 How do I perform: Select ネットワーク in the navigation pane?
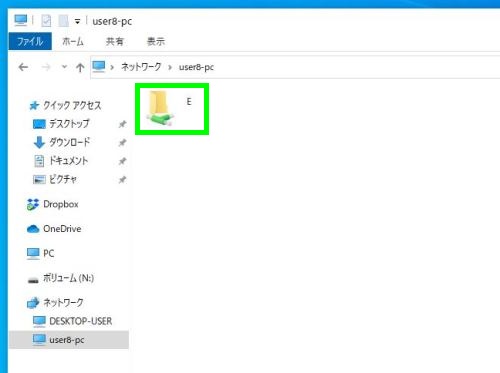[55, 303]
